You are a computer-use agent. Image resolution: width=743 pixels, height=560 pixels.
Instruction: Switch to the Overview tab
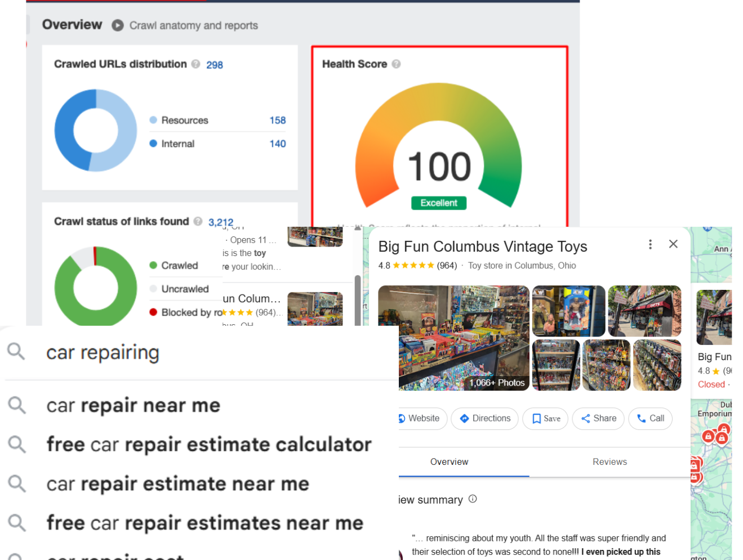pos(449,462)
